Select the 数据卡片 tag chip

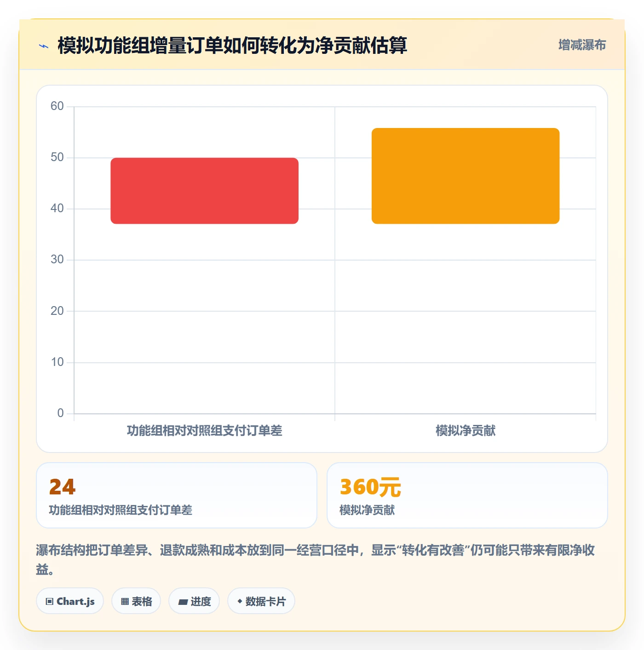pos(261,601)
